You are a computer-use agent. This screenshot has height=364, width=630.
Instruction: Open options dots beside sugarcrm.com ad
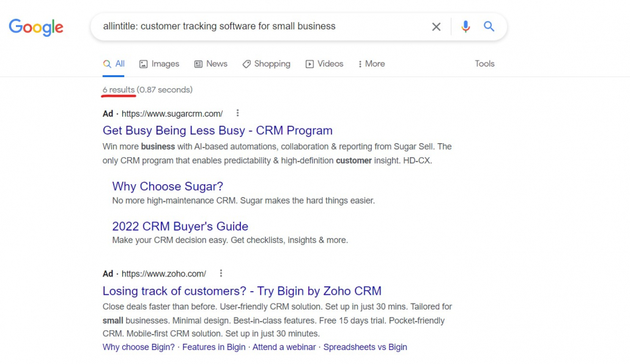tap(237, 113)
